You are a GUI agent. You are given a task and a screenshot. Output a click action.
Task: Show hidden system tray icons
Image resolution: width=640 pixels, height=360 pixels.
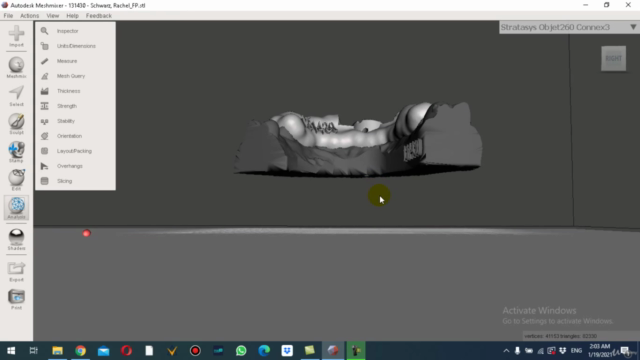pos(506,351)
